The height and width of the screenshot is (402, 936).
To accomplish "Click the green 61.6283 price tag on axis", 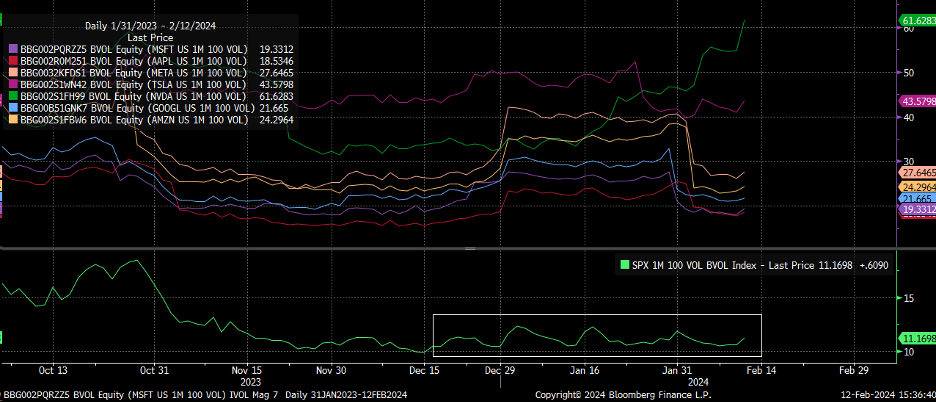I will [x=916, y=21].
